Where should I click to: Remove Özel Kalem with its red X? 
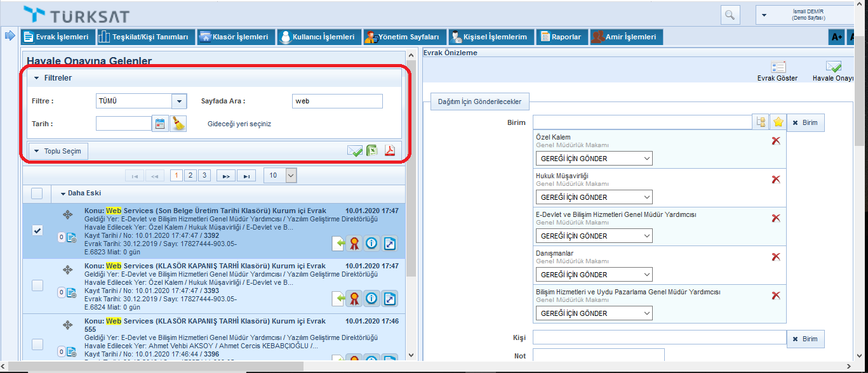pyautogui.click(x=775, y=141)
